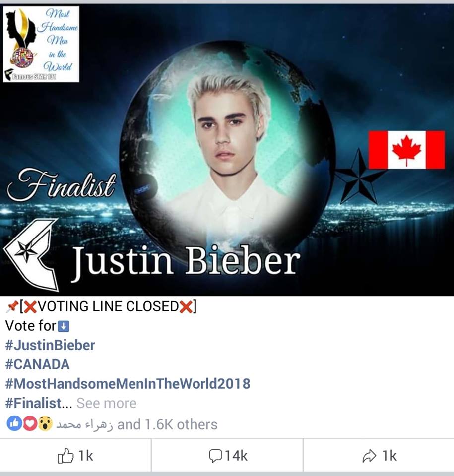454x476 pixels.
Task: Click the blue like reaction emoji
Action: click(x=14, y=424)
